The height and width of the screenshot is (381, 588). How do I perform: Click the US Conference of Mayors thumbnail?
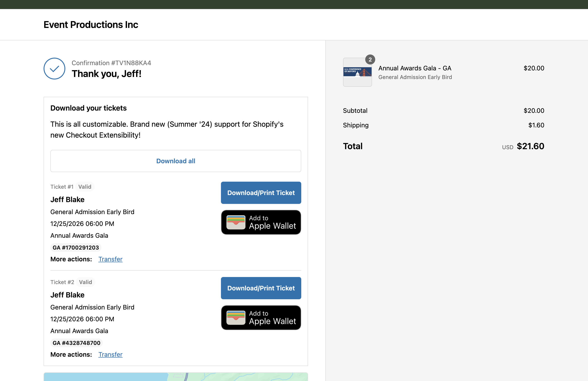[358, 72]
